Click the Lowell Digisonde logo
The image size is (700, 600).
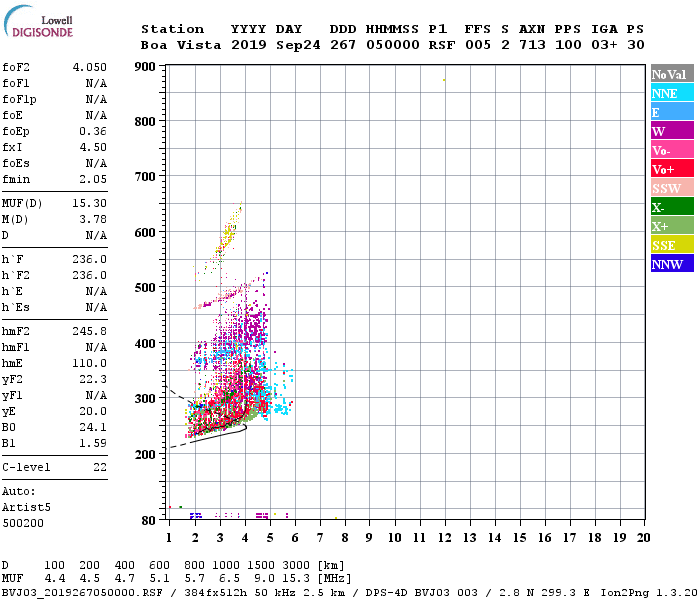click(38, 21)
